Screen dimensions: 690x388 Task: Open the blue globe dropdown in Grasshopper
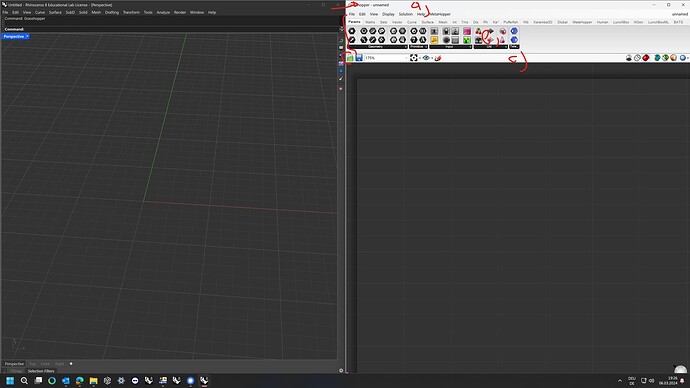[x=683, y=58]
